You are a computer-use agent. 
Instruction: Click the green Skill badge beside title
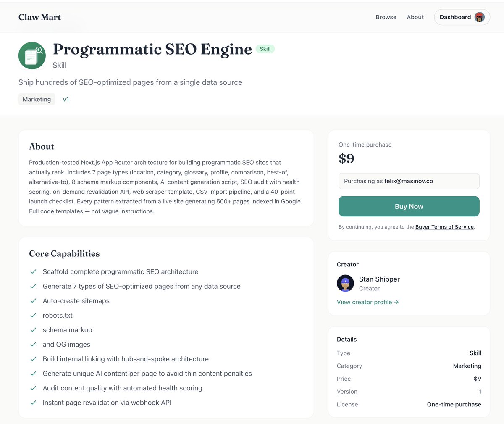[x=265, y=49]
